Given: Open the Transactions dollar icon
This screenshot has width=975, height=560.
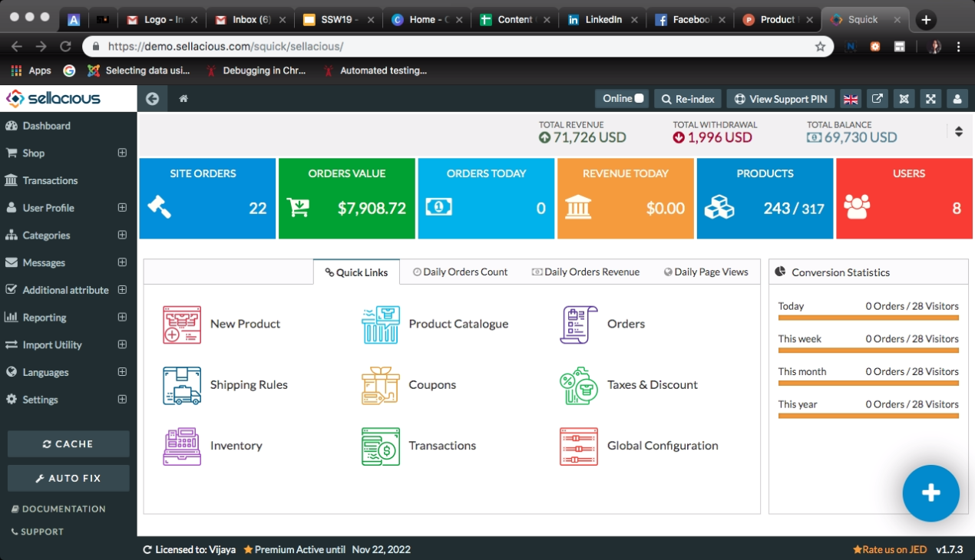Looking at the screenshot, I should [381, 446].
